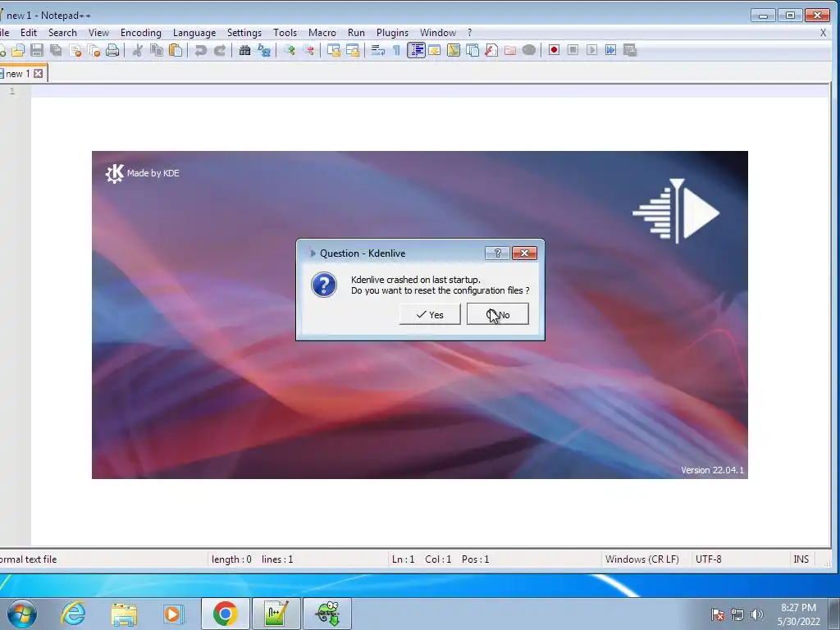Open Find with the binoculars icon
This screenshot has height=630, width=840.
pos(244,50)
